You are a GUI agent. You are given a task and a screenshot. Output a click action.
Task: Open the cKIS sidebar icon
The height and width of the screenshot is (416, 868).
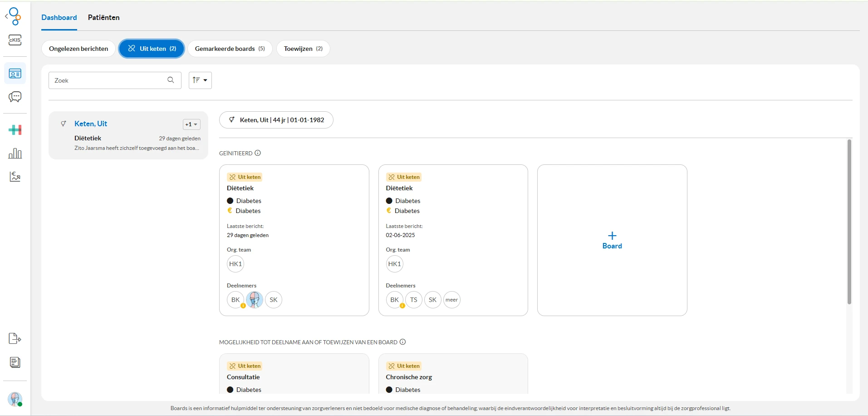[15, 40]
